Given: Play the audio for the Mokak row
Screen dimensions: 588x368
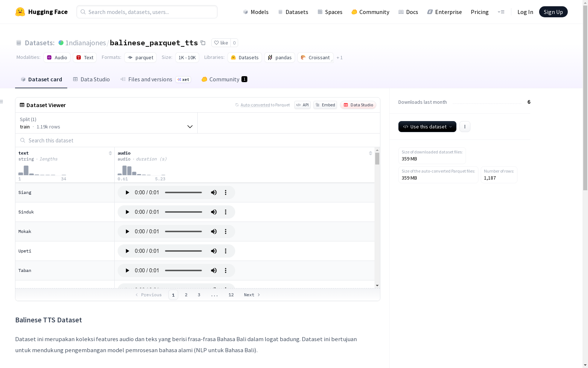Looking at the screenshot, I should coord(127,231).
